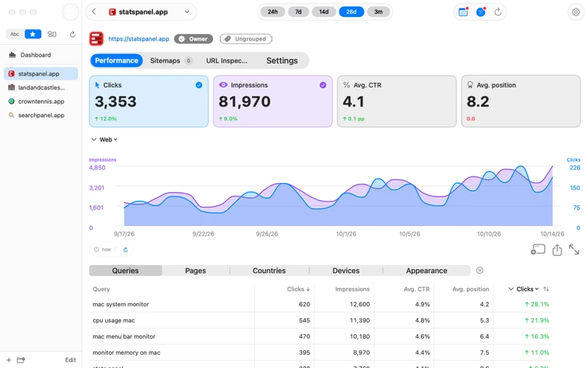The height and width of the screenshot is (368, 588).
Task: Enable the Avg. CTR metric card
Action: [x=397, y=102]
